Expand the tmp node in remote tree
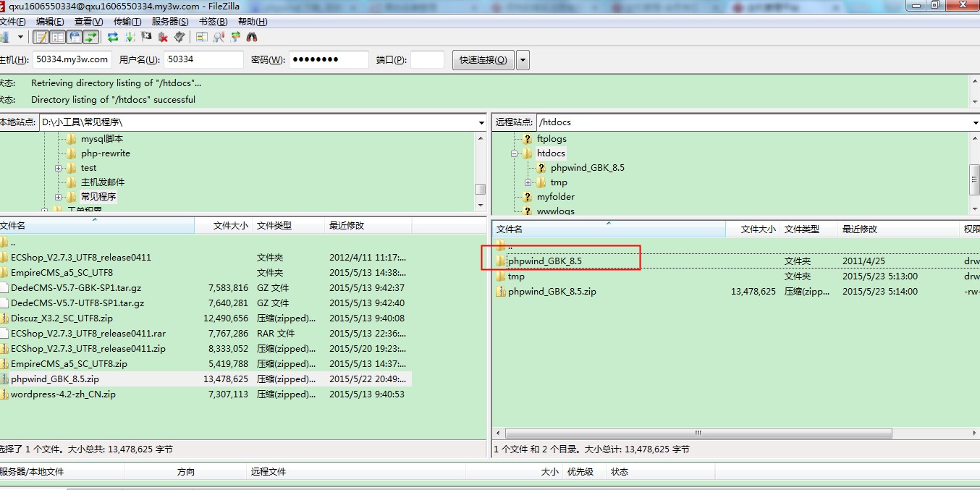The height and width of the screenshot is (490, 980). 528,182
